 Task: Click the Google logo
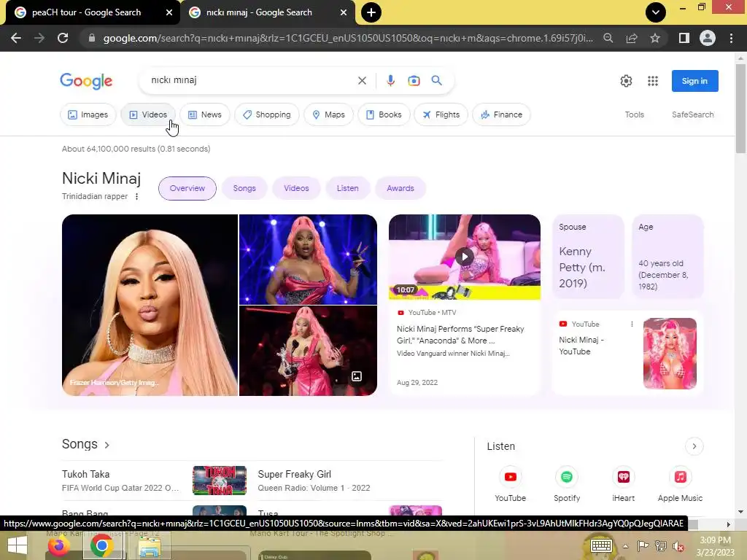86,82
